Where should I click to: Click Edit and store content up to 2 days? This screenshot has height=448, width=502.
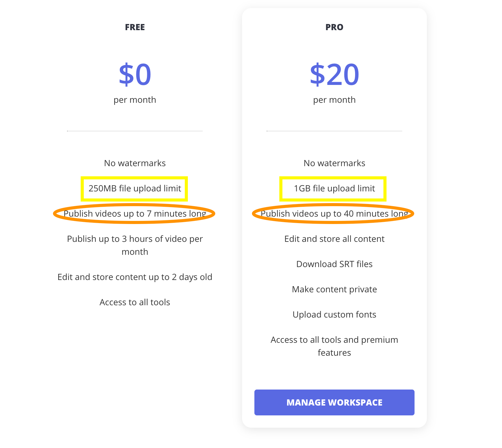point(135,277)
